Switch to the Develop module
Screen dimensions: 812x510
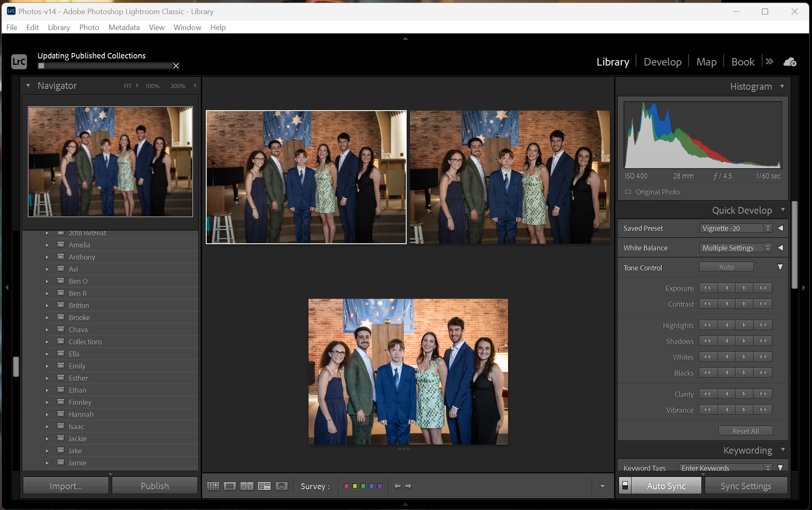(663, 62)
